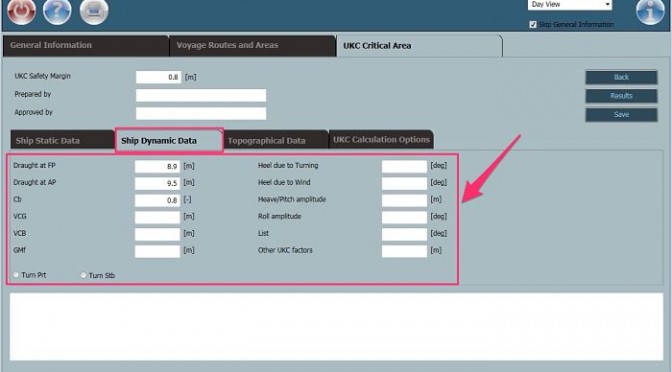Click the Draught at AP field
The width and height of the screenshot is (672, 372).
click(157, 183)
